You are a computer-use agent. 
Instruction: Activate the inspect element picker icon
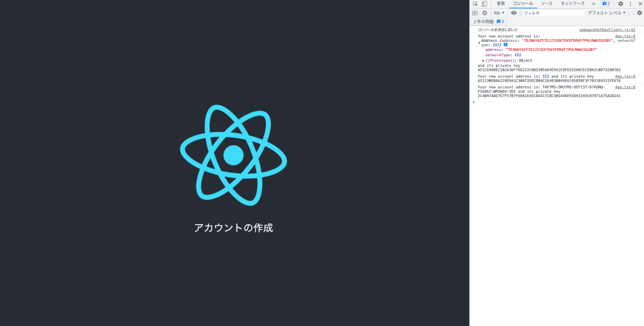pyautogui.click(x=475, y=4)
